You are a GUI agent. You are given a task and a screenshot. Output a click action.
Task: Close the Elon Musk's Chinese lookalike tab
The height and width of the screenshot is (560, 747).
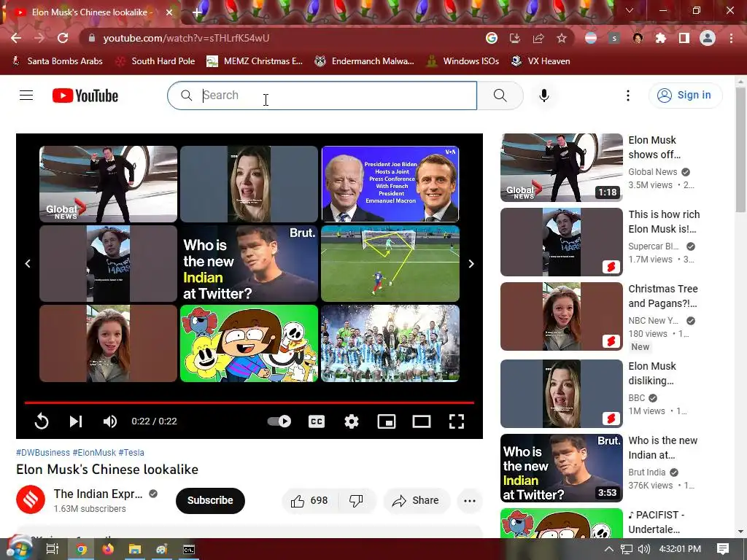(x=169, y=12)
